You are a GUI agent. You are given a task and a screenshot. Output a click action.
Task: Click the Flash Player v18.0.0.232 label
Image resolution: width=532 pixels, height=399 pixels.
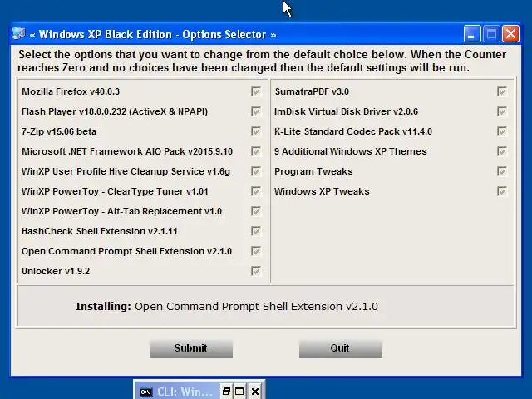115,111
